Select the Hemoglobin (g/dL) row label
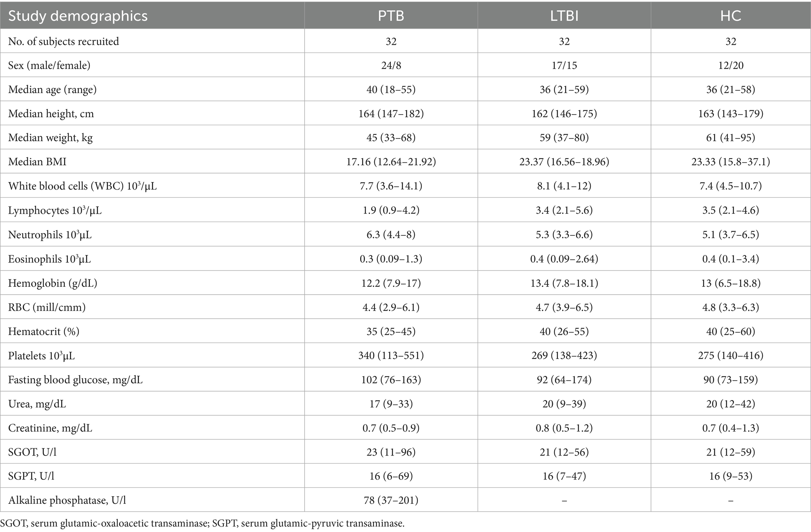This screenshot has height=532, width=811. tap(53, 283)
